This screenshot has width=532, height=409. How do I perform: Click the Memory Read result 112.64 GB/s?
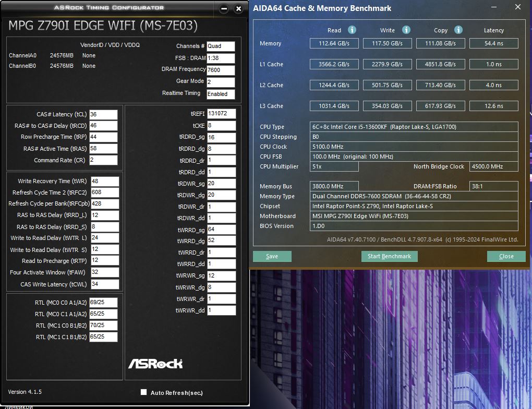pyautogui.click(x=334, y=43)
